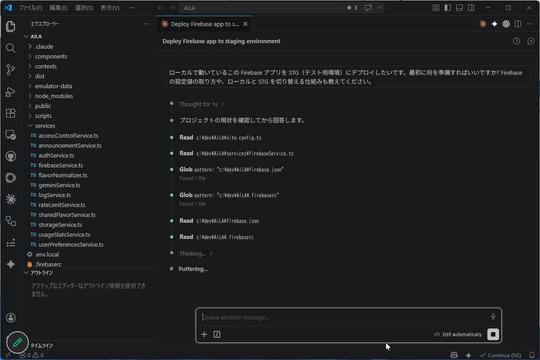Image resolution: width=540 pixels, height=360 pixels.
Task: Focus the queue another message input
Action: pos(344,317)
